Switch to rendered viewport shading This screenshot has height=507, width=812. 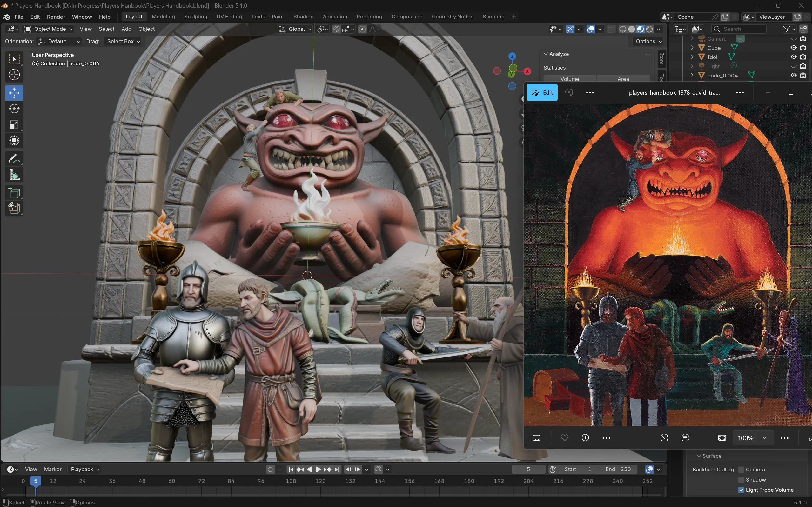click(650, 29)
